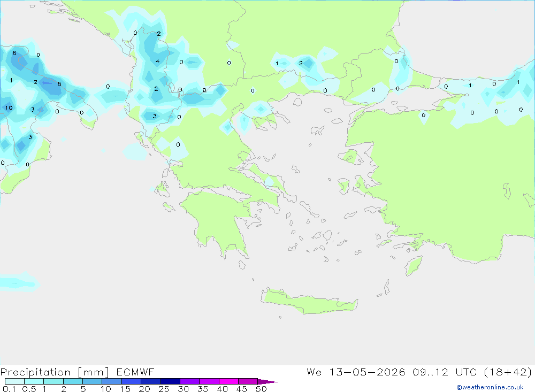This screenshot has height=392, width=535.
Task: Click the '10' precipitation value on the map
Action: (9, 108)
